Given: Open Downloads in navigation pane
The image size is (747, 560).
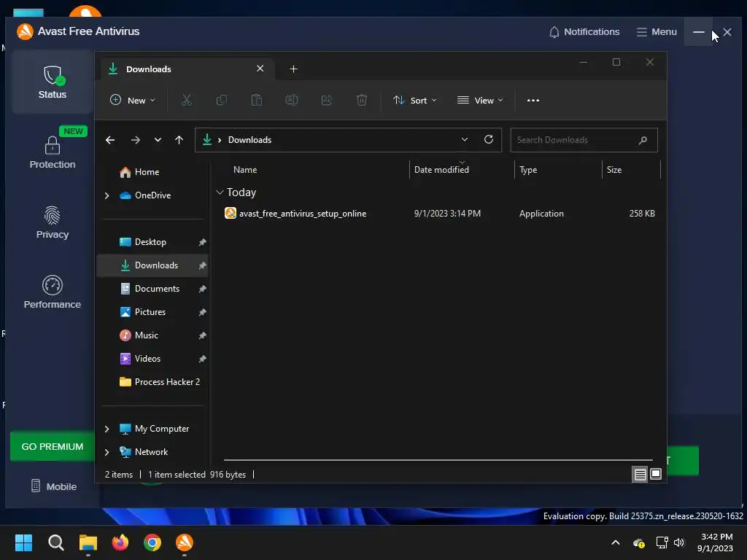Looking at the screenshot, I should click(153, 265).
